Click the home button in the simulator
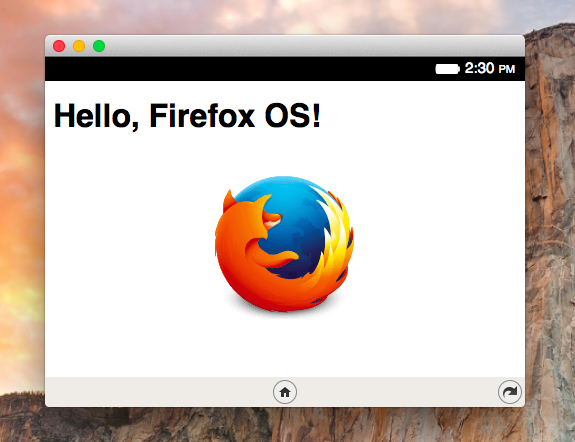This screenshot has height=442, width=575. click(285, 392)
